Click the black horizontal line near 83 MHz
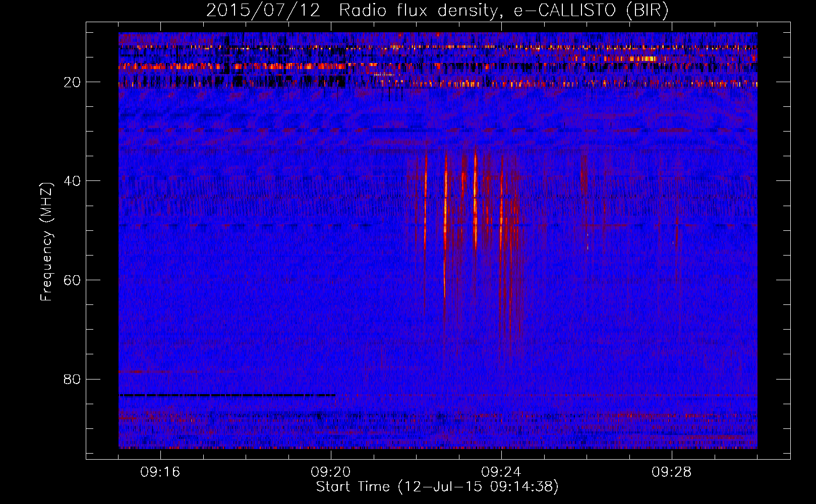The width and height of the screenshot is (816, 504). (227, 395)
